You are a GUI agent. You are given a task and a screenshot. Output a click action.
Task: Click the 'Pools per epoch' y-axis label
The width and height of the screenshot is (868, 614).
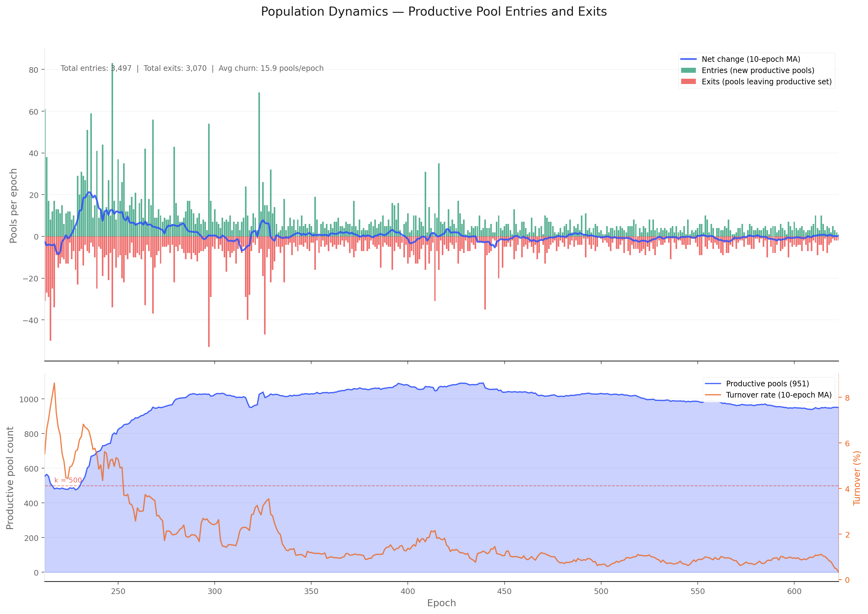tap(14, 206)
